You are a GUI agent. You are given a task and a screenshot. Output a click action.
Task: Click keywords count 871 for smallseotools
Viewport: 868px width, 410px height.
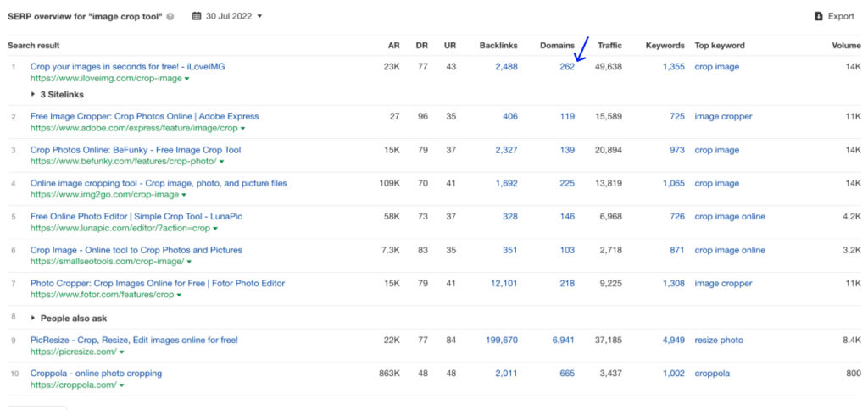pyautogui.click(x=677, y=250)
